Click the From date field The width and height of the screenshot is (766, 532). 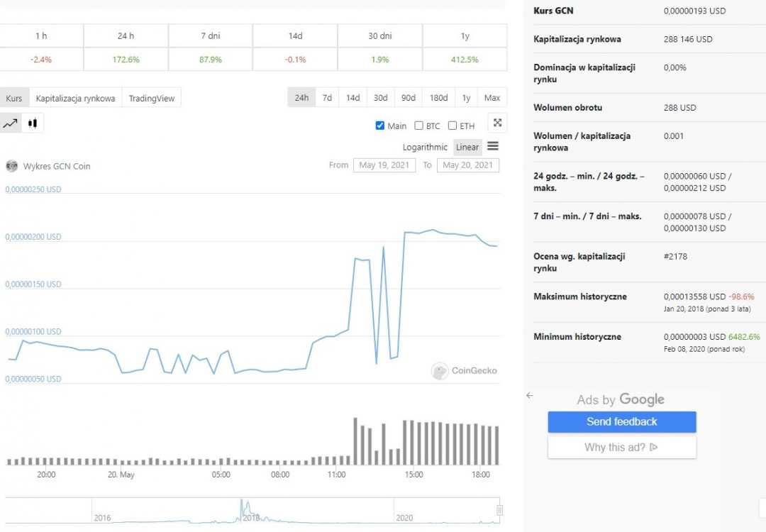click(x=384, y=165)
